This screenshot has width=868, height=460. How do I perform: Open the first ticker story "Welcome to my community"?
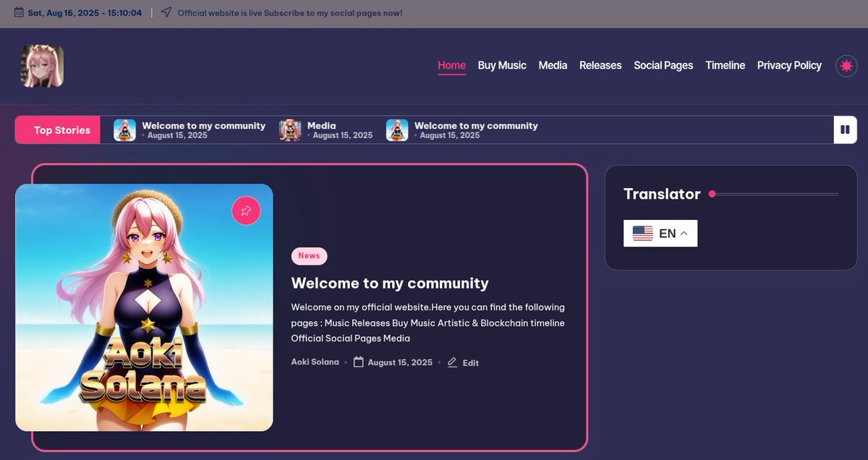point(203,126)
